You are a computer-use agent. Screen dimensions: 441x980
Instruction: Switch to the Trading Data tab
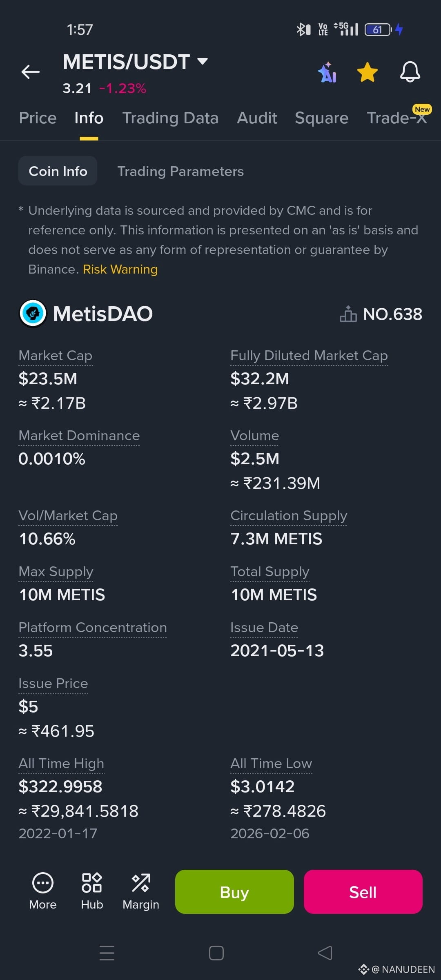[x=170, y=118]
